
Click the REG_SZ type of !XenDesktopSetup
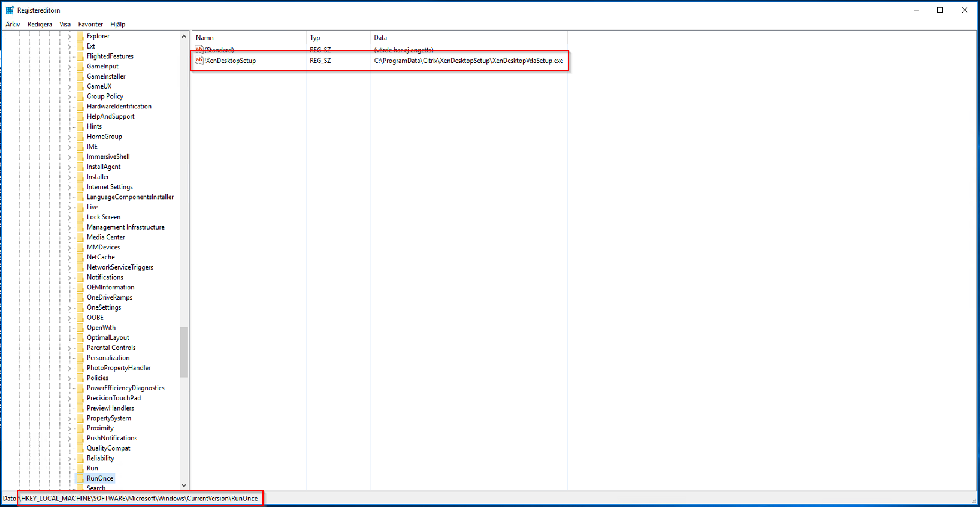tap(320, 61)
